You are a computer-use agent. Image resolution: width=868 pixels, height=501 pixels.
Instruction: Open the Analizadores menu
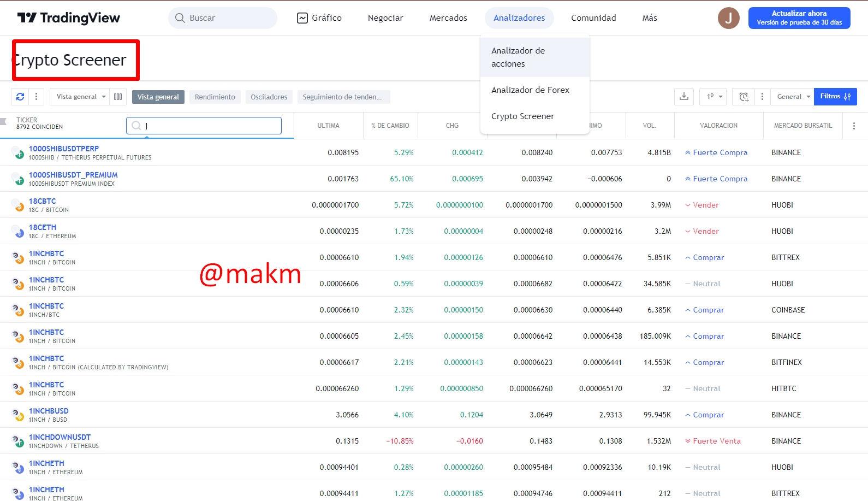pos(519,18)
